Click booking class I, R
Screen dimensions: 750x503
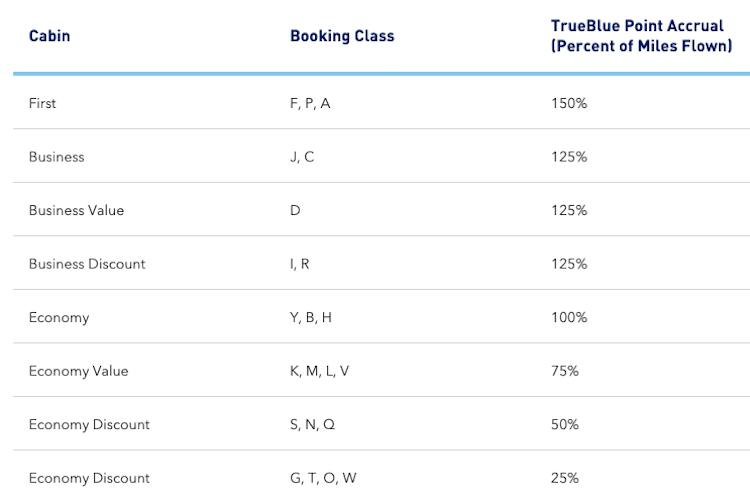click(300, 264)
